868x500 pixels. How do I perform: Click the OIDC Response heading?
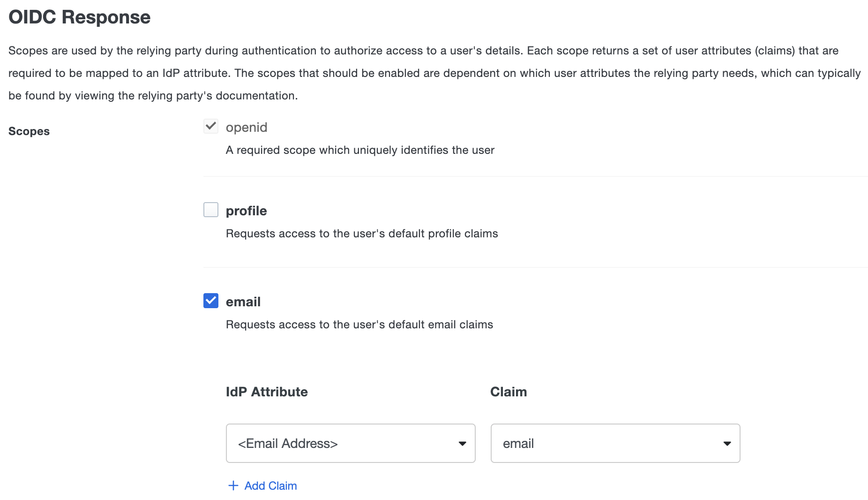(x=79, y=17)
